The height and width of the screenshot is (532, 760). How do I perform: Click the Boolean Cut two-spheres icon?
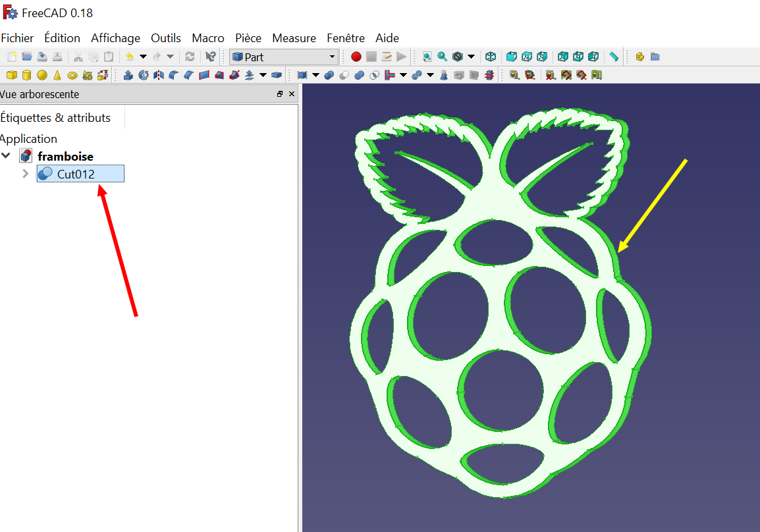(344, 75)
